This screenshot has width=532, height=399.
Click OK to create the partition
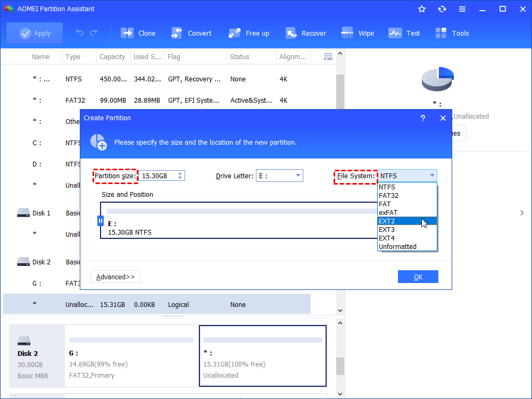click(x=418, y=276)
